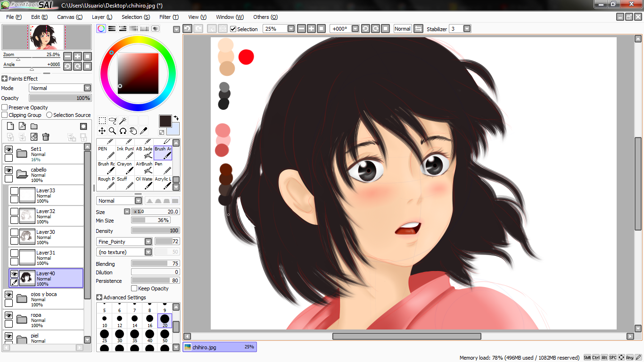
Task: Select the Lasso tool
Action: coord(112,121)
